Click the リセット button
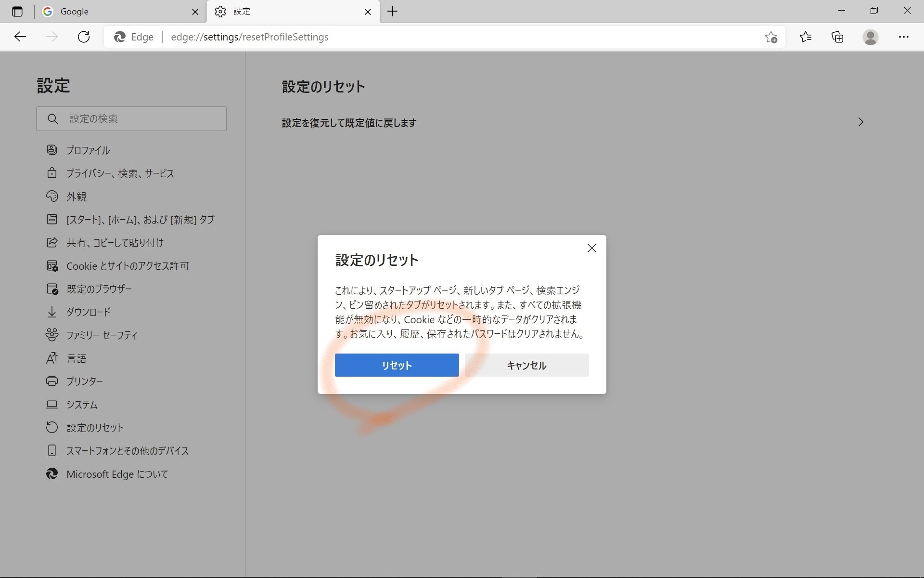The image size is (924, 578). pos(397,365)
